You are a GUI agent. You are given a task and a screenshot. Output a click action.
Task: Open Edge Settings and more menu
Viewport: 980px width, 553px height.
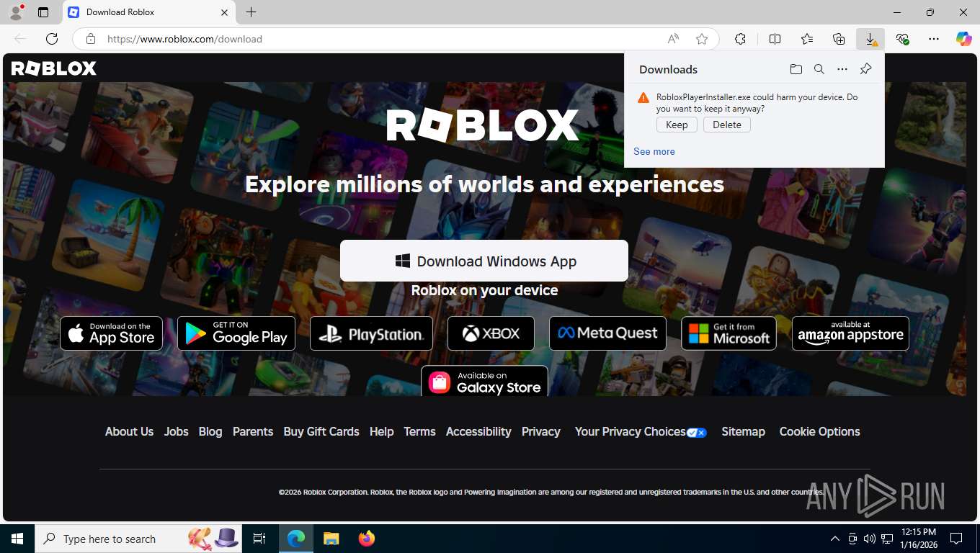pos(934,39)
